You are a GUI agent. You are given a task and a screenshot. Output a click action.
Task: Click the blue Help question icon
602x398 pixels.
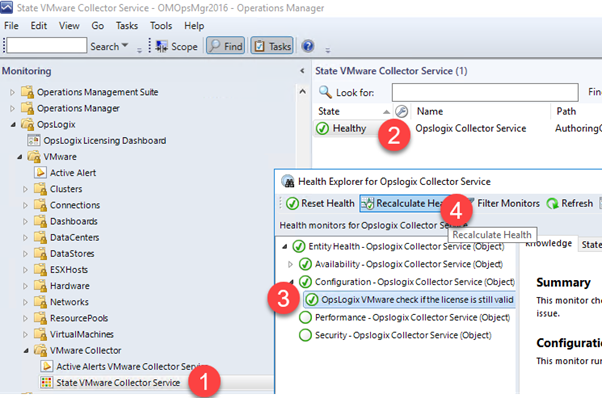[308, 46]
